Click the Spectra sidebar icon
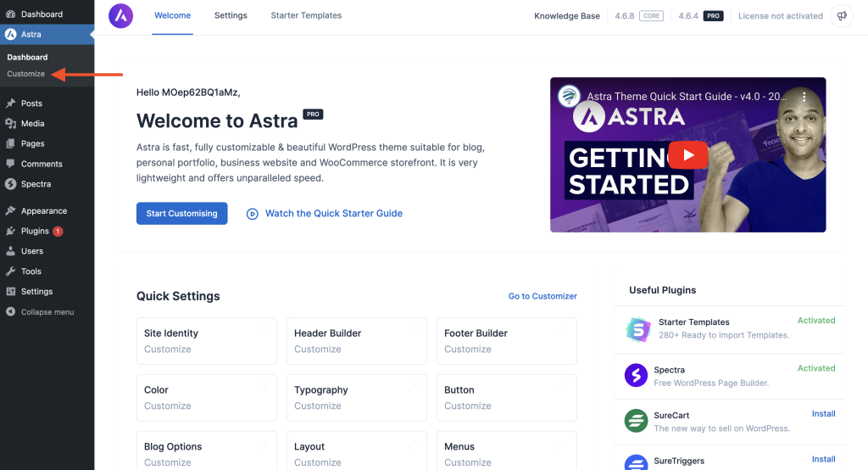 click(x=10, y=184)
